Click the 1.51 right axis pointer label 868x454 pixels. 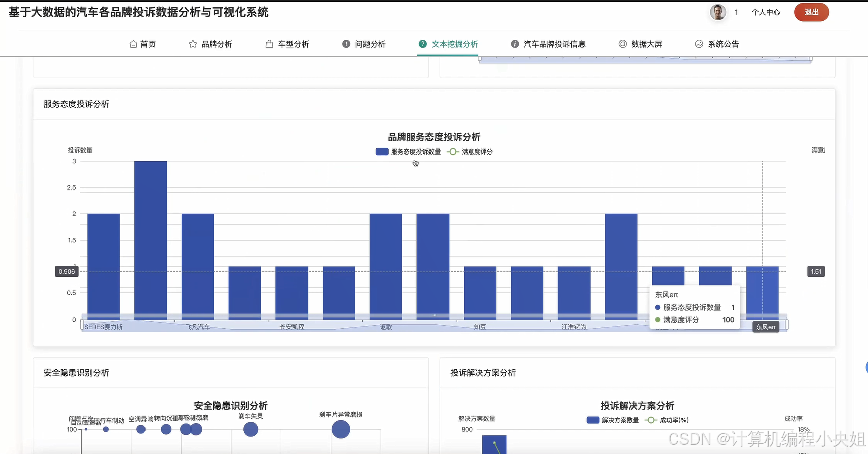point(816,272)
